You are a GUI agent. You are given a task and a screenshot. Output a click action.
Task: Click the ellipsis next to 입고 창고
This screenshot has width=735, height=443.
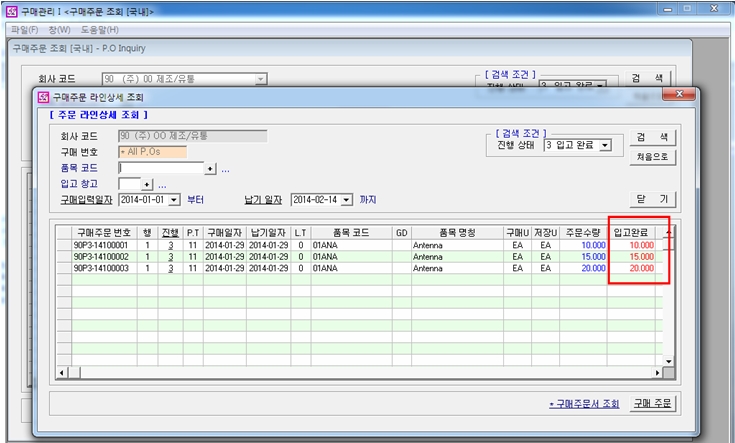click(x=162, y=186)
